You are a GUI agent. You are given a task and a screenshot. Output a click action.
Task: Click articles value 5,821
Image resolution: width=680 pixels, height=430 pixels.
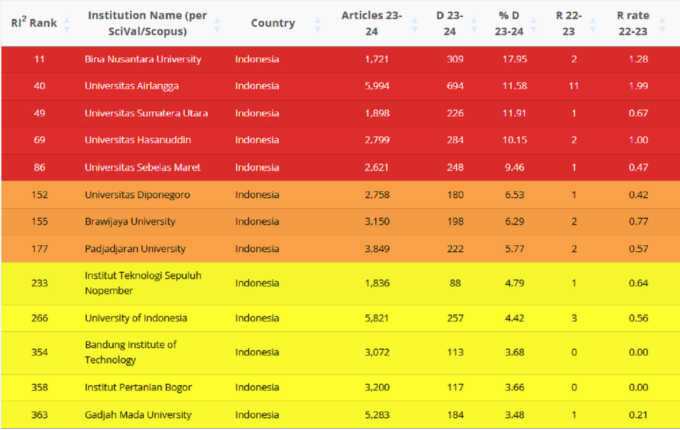point(377,318)
